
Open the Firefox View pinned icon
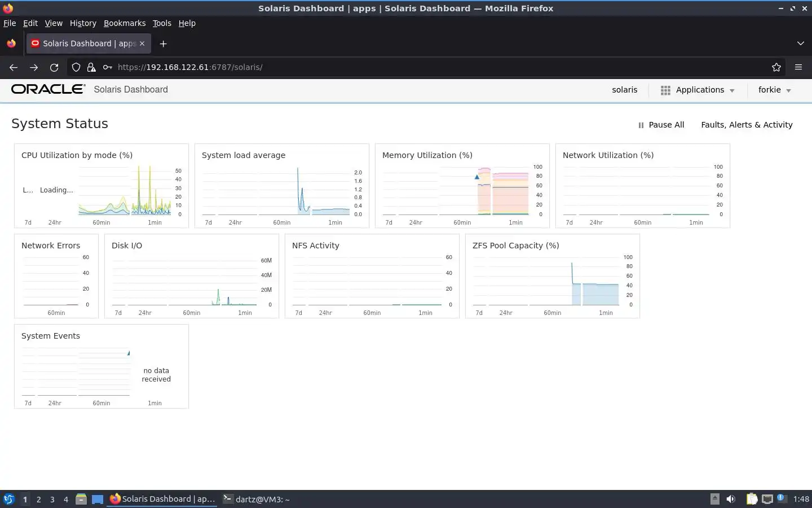click(x=11, y=43)
